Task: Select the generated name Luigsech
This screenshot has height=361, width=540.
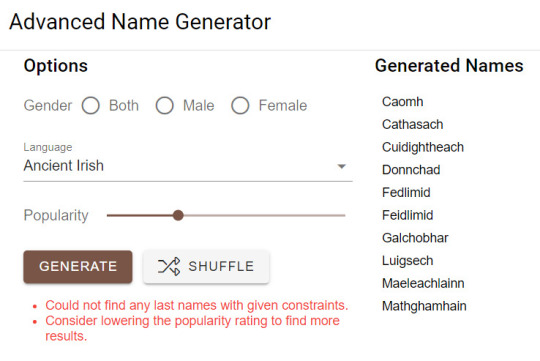Action: pos(408,261)
